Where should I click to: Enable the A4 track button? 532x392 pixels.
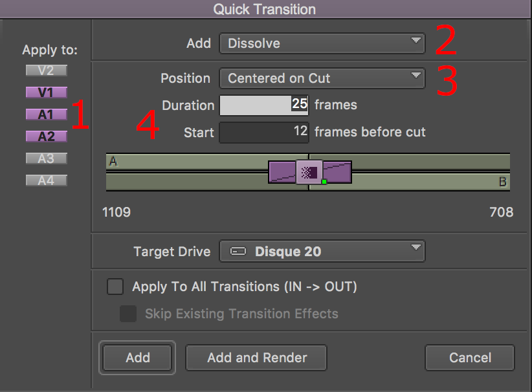[x=46, y=180]
